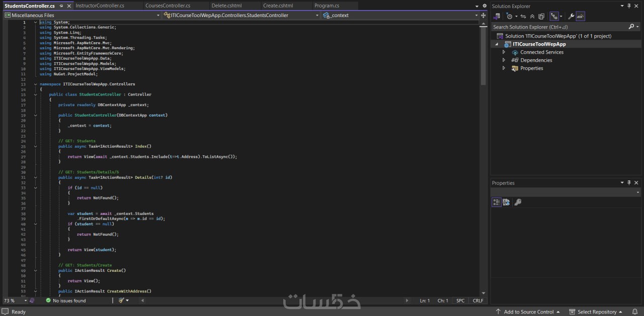Click Select Repository in status bar
Image resolution: width=644 pixels, height=316 pixels.
[596, 311]
